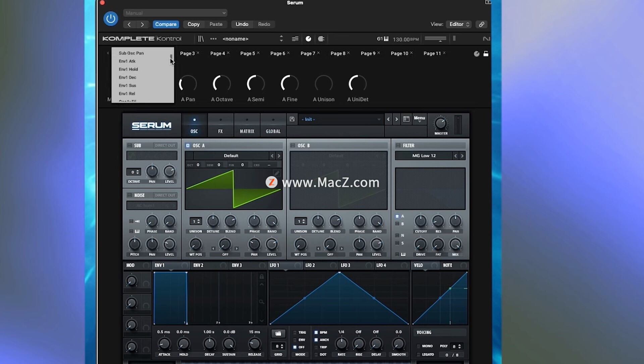Viewport: 644px width, 364px height.
Task: Go to previous preset arrow
Action: [129, 24]
